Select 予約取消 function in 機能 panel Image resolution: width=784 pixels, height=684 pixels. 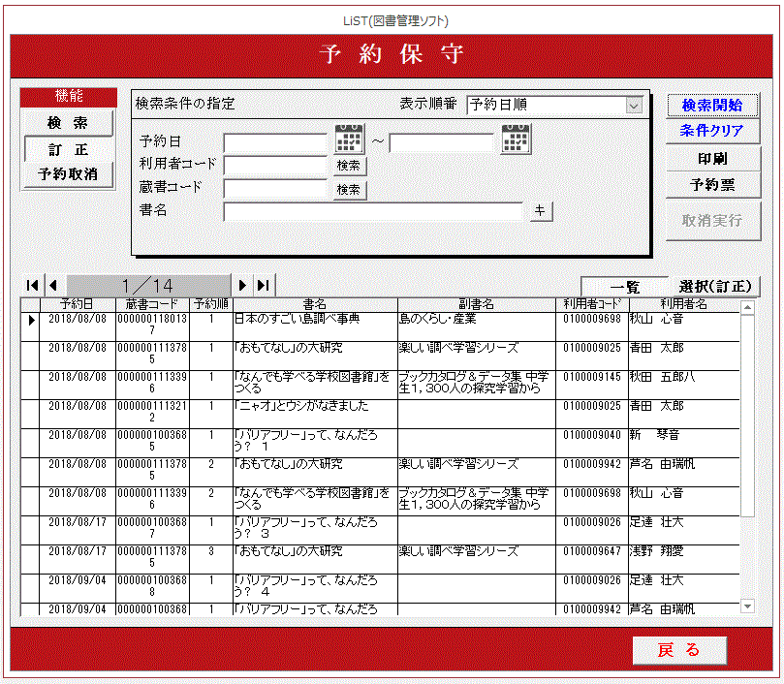click(x=68, y=174)
